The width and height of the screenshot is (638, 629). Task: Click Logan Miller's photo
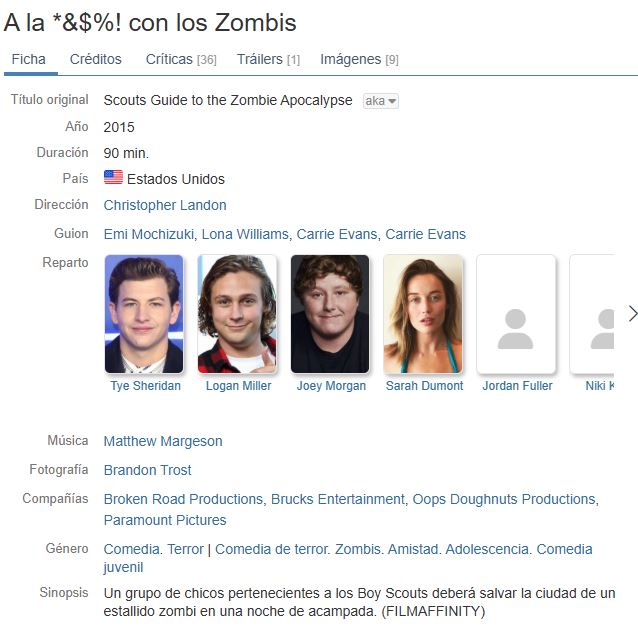(237, 314)
